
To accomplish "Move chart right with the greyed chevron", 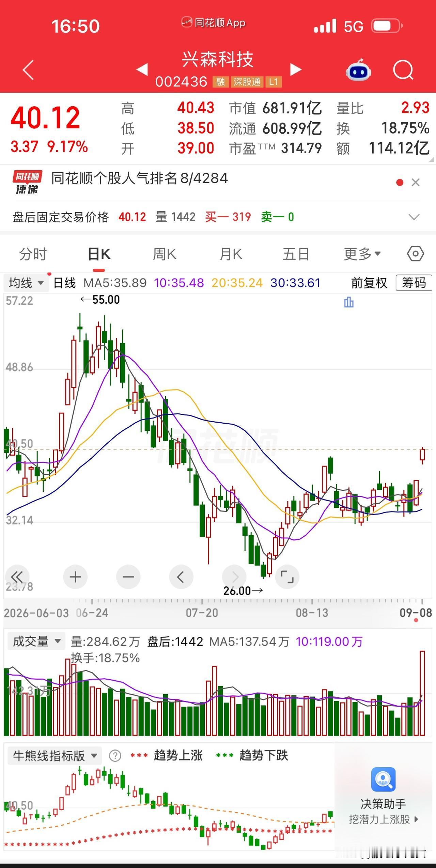I will 234,577.
